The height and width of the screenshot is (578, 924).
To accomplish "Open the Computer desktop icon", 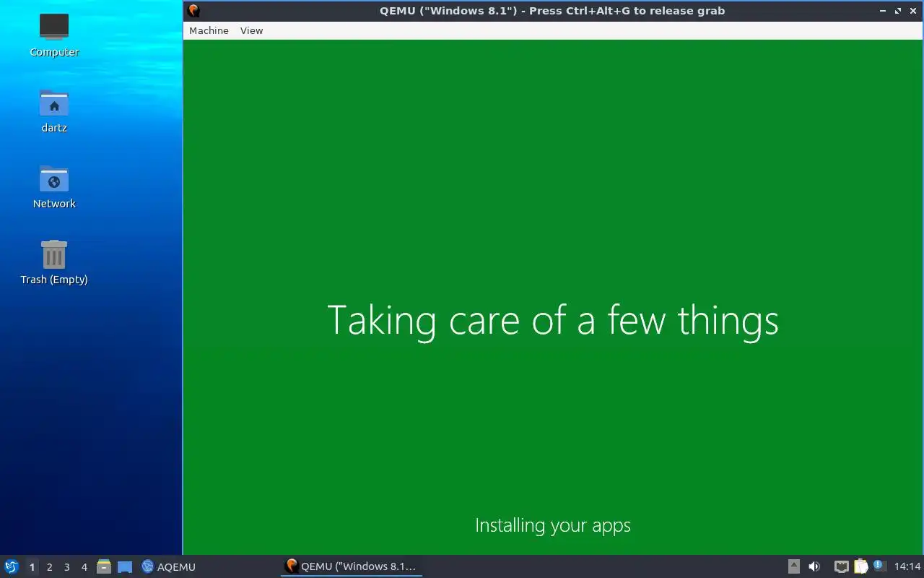I will coord(54,35).
